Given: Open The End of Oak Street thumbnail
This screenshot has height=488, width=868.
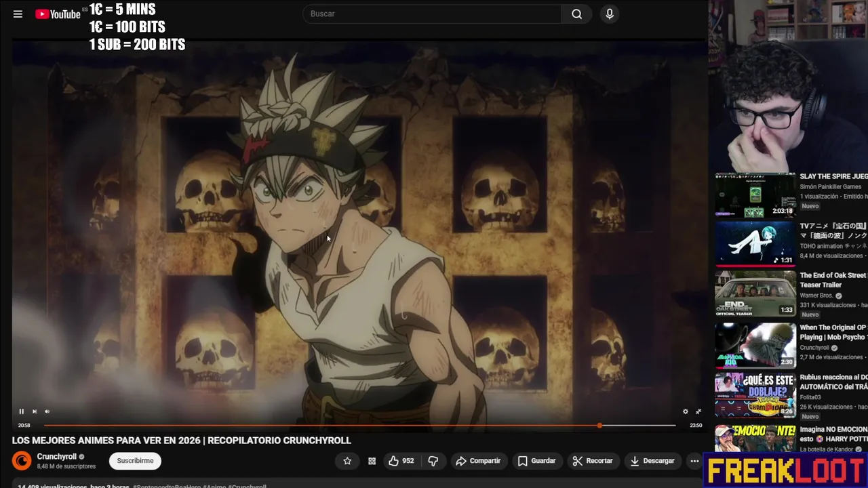Looking at the screenshot, I should 755,293.
